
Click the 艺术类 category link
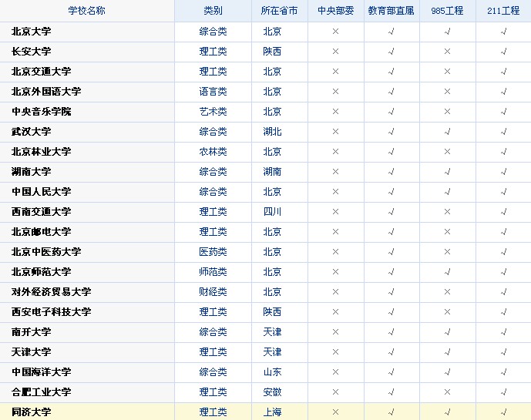click(213, 112)
